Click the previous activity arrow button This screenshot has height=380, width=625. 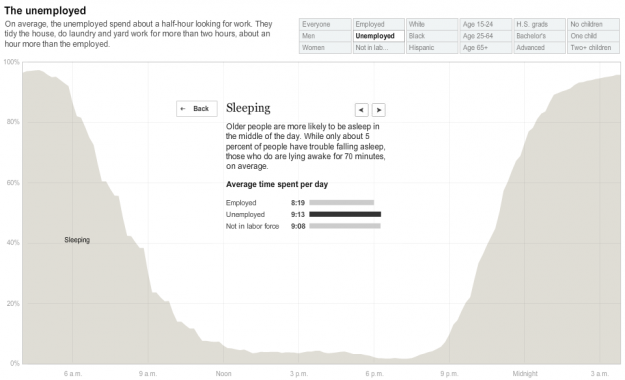point(362,110)
